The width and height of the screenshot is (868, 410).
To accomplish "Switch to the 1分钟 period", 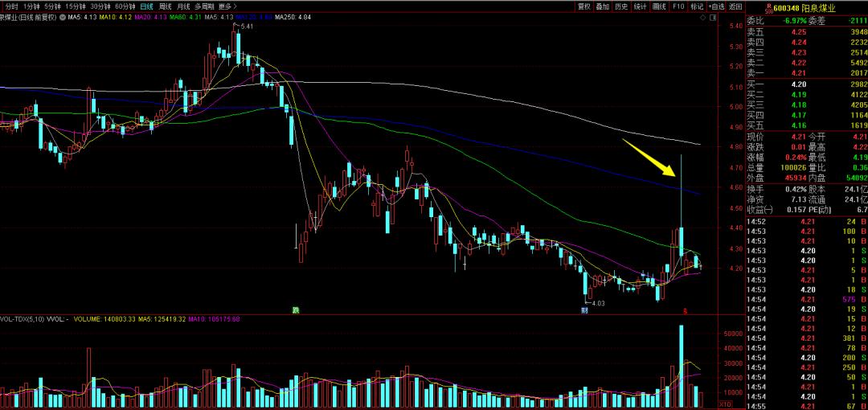I will coord(31,6).
